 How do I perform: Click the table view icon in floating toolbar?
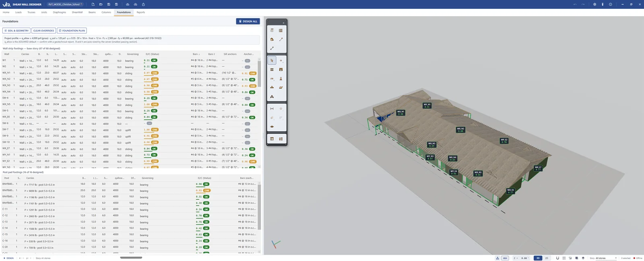coord(272,139)
